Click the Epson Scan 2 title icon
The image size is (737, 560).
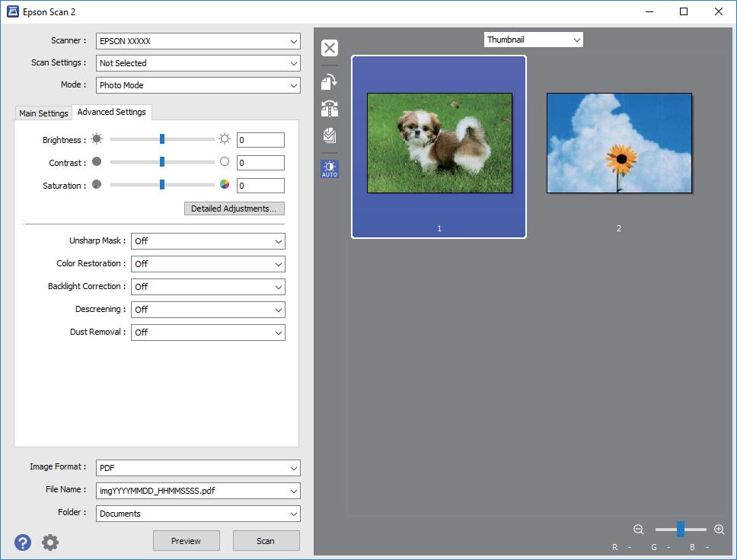[x=13, y=11]
